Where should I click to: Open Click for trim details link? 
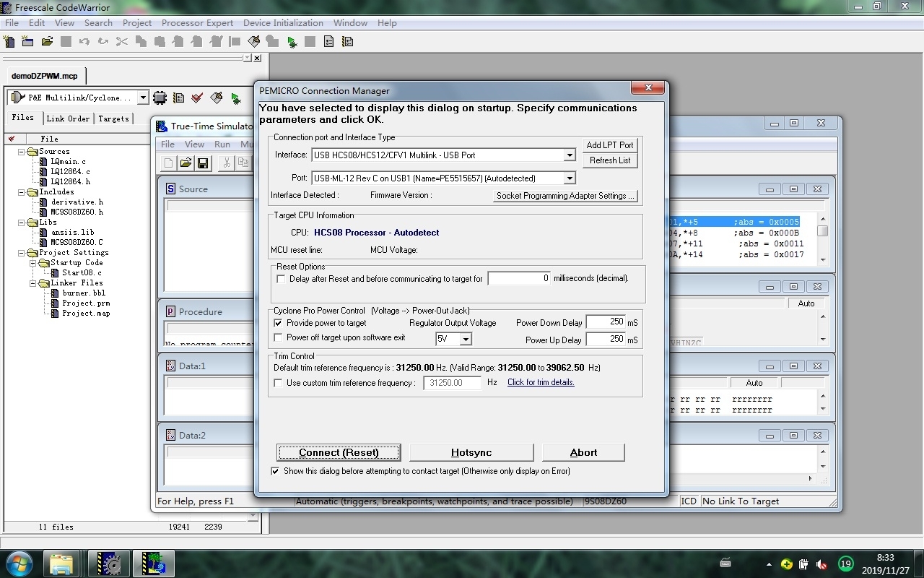(x=541, y=383)
